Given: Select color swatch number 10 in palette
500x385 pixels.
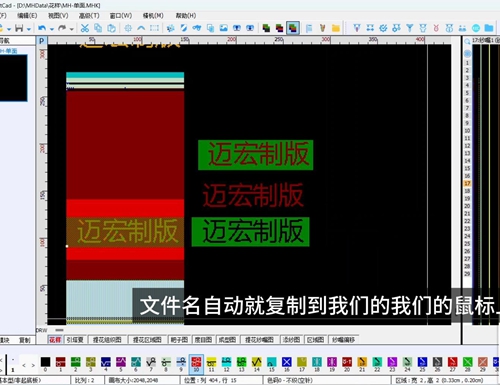Looking at the screenshot, I should point(196,364).
